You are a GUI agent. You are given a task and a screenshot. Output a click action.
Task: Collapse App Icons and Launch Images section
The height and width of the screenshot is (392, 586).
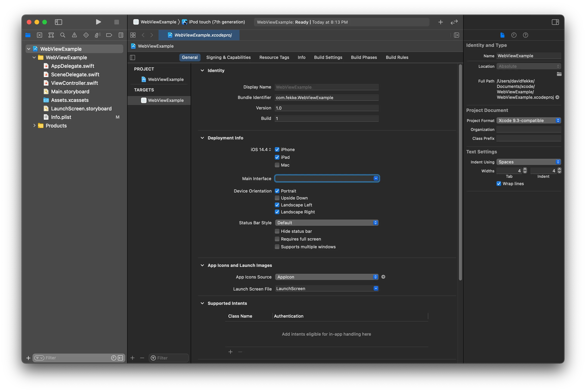tap(202, 265)
